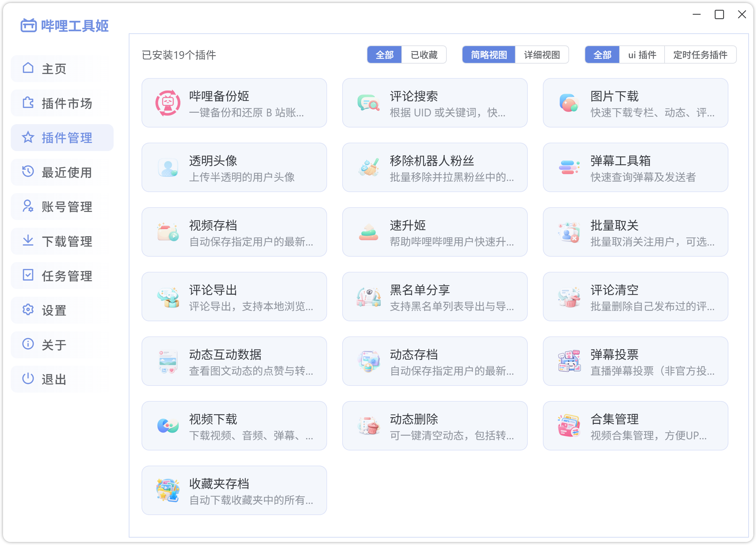The width and height of the screenshot is (756, 545).
Task: Click the 速升姬 plugin icon
Action: [x=368, y=232]
